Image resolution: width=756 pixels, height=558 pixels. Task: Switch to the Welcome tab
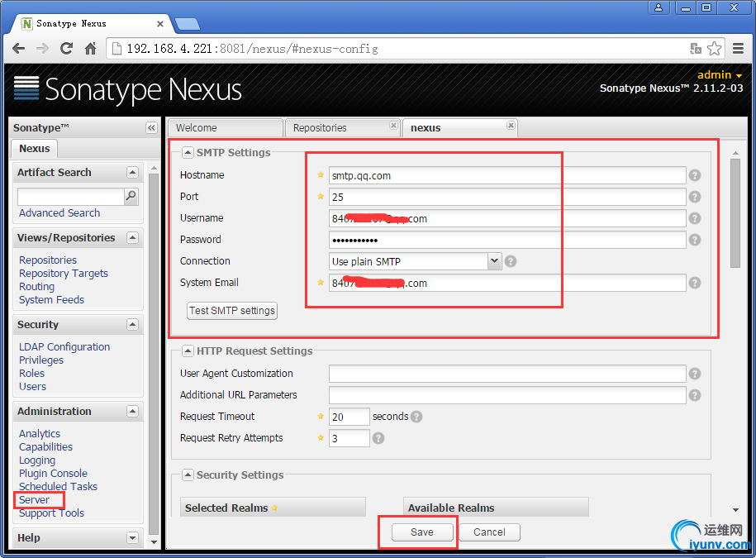click(226, 128)
